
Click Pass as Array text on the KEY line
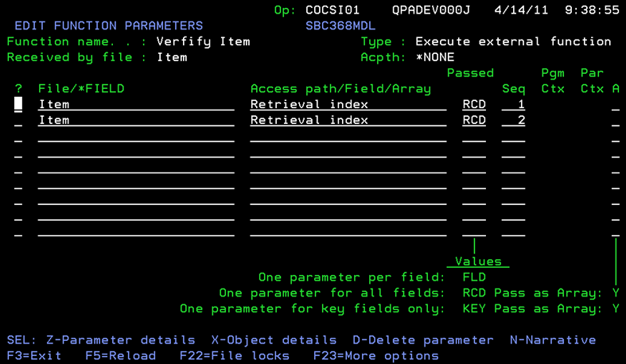coord(549,308)
